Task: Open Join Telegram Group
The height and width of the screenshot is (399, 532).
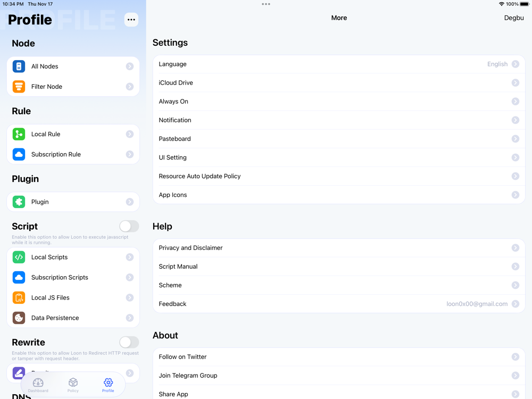Action: 339,375
